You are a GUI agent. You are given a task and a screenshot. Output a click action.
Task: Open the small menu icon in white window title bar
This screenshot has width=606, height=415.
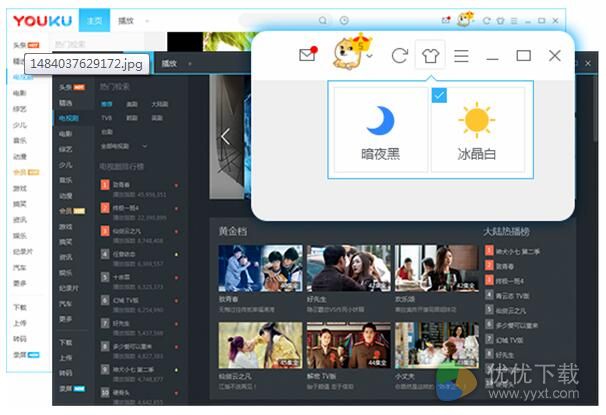click(514, 20)
